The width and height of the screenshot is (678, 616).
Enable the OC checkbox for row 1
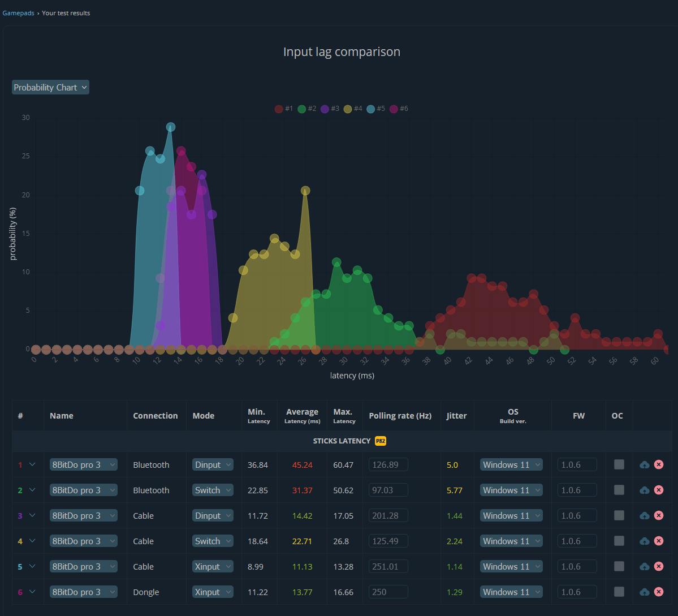[619, 464]
